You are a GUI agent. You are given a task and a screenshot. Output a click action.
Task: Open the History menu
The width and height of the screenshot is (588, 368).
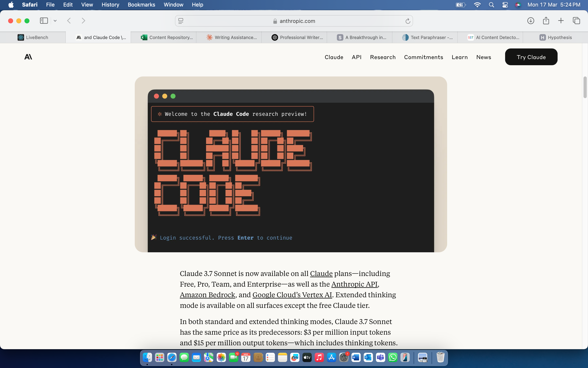click(110, 5)
